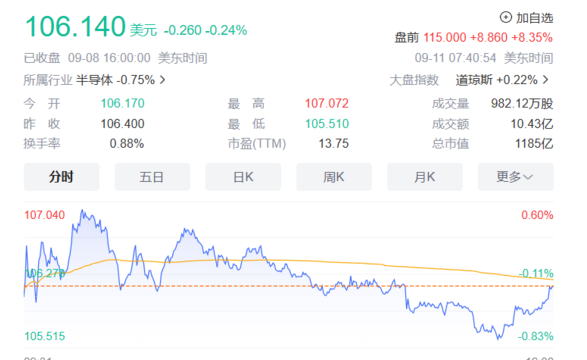
Task: Click the 换手率 value 0.88%
Action: 127,144
